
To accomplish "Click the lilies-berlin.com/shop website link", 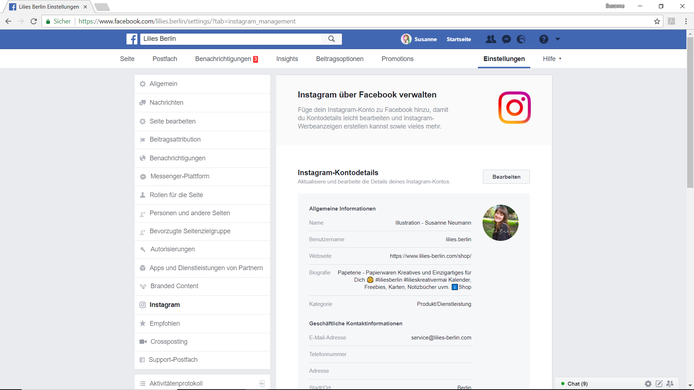I will coord(430,256).
